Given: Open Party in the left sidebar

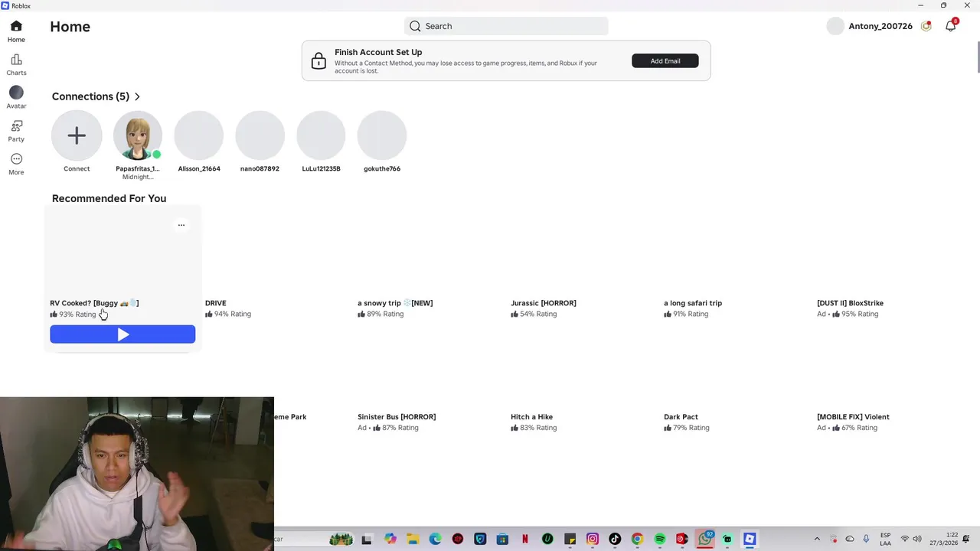Looking at the screenshot, I should pyautogui.click(x=16, y=131).
